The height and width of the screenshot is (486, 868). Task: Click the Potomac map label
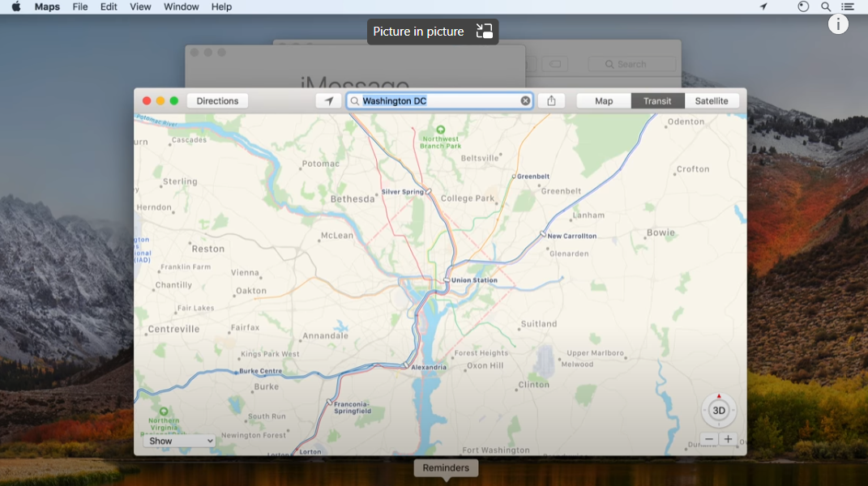pyautogui.click(x=320, y=164)
